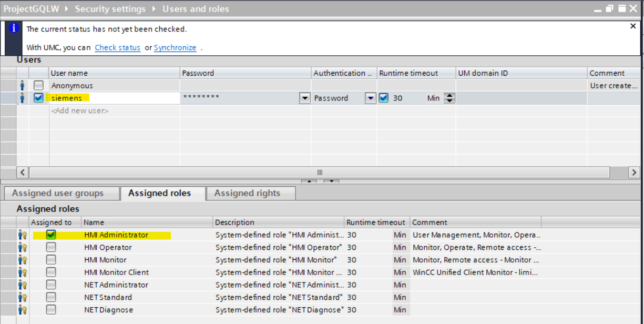This screenshot has height=324, width=644.
Task: Switch to Assigned user groups tab
Action: [x=58, y=193]
